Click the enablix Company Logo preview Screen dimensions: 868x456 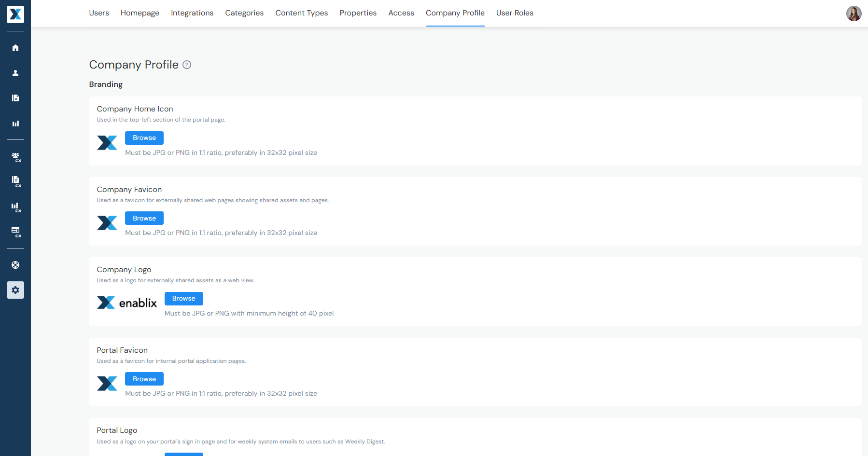pyautogui.click(x=127, y=303)
